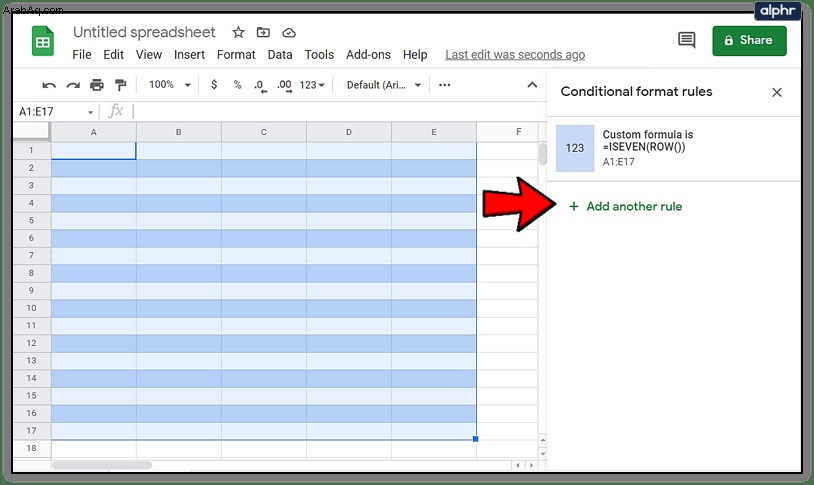
Task: Decrease decimal places
Action: (x=260, y=86)
